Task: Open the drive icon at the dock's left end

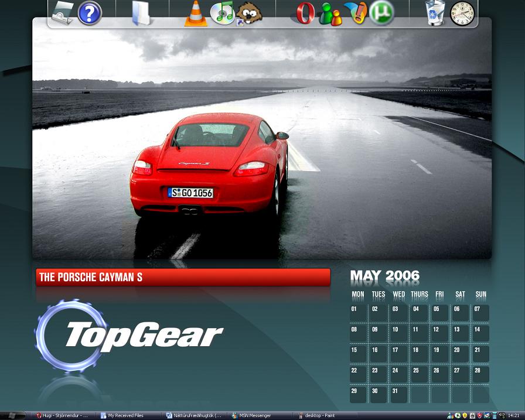Action: pyautogui.click(x=63, y=13)
